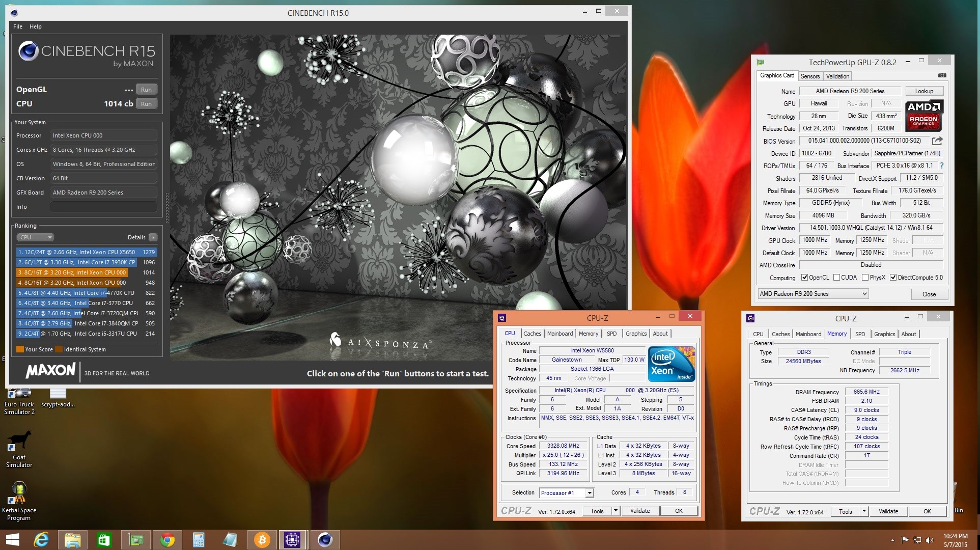Click the network icon in system tray
Viewport: 980px width, 550px height.
click(917, 540)
